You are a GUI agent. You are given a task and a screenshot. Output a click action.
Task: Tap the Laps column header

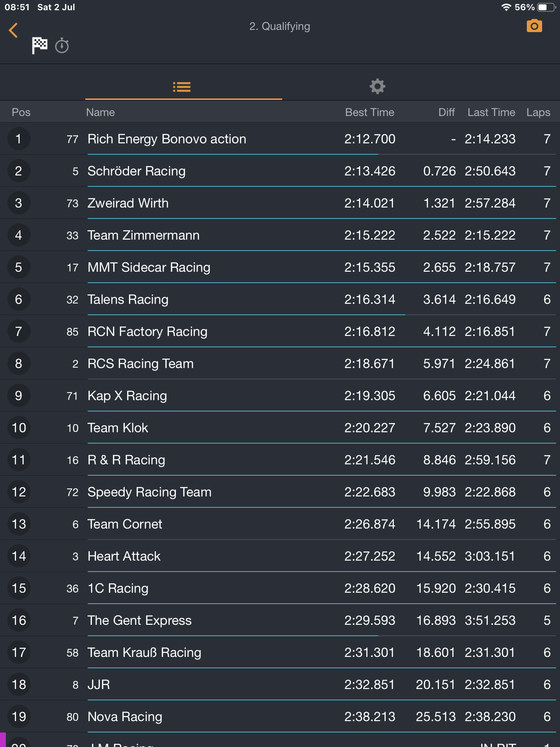(538, 112)
